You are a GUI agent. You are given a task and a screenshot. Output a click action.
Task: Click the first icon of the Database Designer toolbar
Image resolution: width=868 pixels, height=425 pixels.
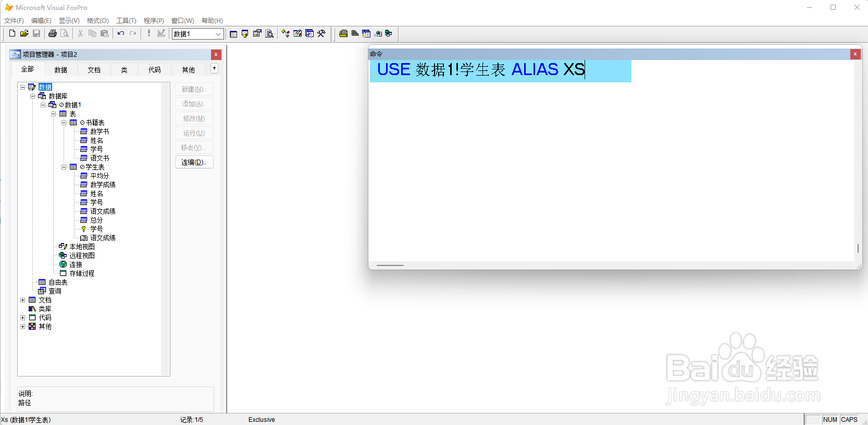pos(343,34)
